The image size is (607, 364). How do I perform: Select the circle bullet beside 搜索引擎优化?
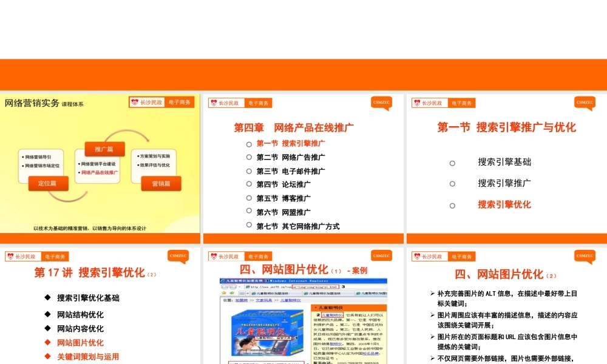(452, 206)
